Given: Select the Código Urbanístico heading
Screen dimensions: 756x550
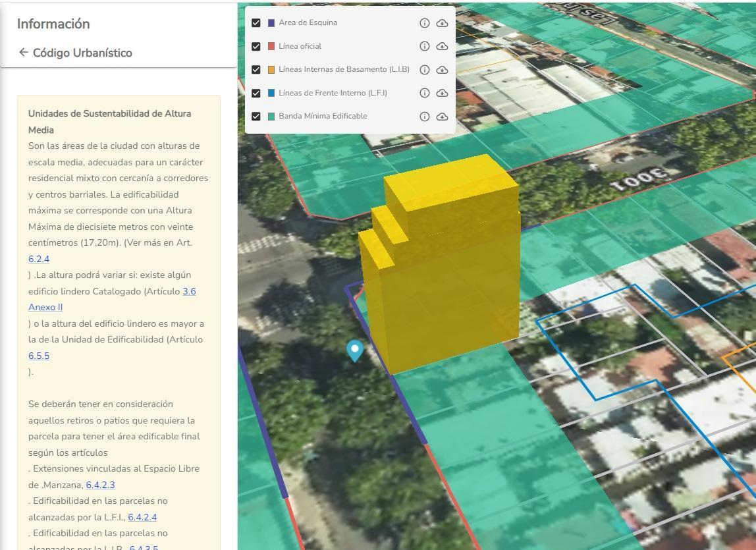Looking at the screenshot, I should [x=82, y=53].
